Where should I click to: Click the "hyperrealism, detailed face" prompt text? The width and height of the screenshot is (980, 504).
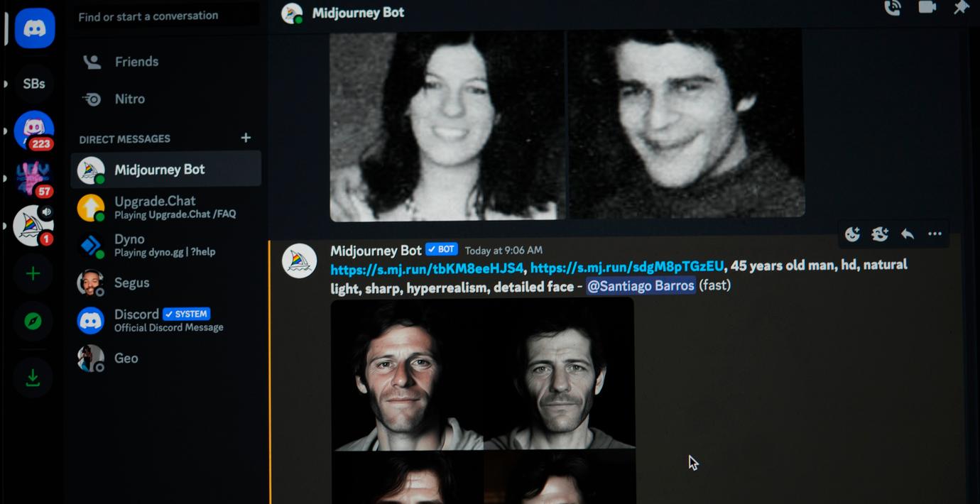point(490,287)
